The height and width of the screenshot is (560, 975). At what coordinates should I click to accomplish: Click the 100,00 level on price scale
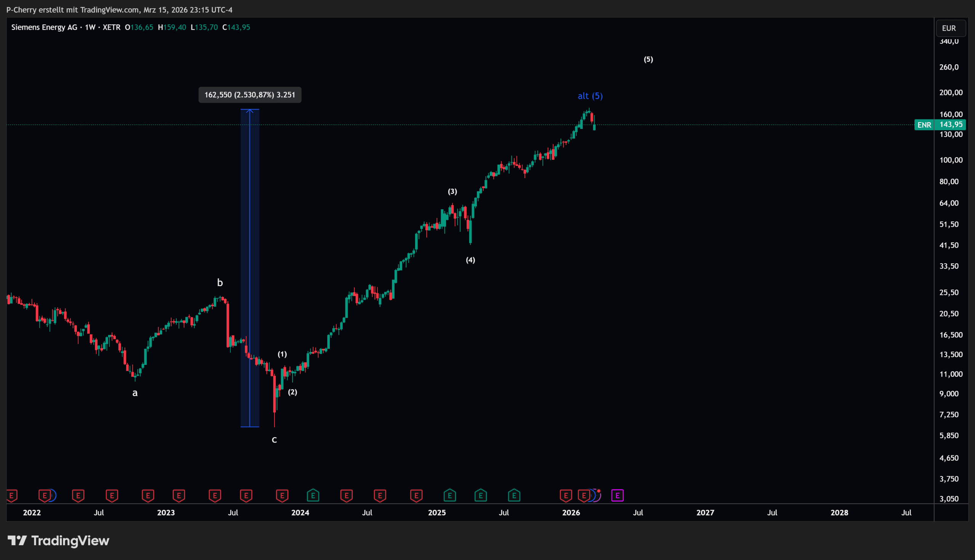point(951,160)
